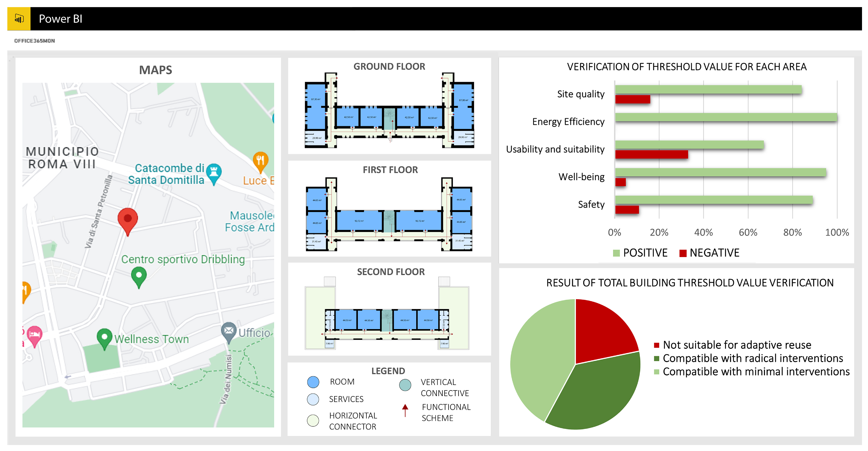Screen dimensions: 868x451
Task: Click the ROOM blue legend circle
Action: (313, 382)
